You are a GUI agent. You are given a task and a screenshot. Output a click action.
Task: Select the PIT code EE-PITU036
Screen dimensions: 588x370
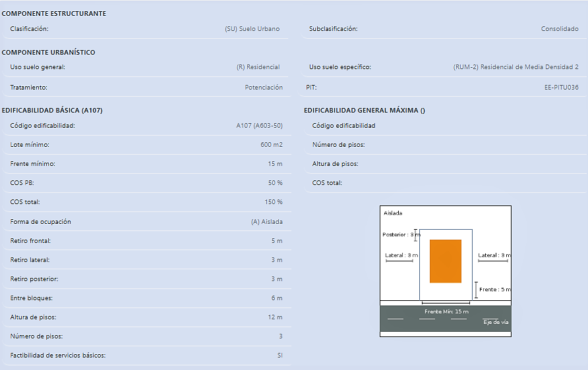562,88
